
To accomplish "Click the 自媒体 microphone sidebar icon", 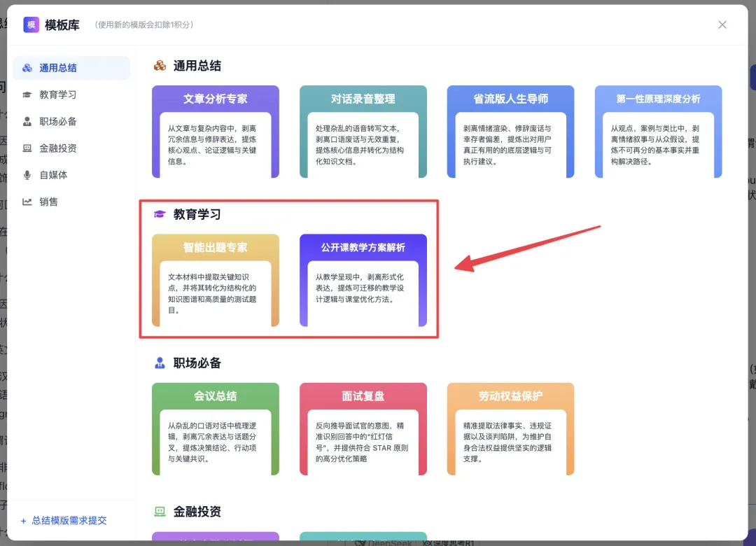I will (x=27, y=175).
